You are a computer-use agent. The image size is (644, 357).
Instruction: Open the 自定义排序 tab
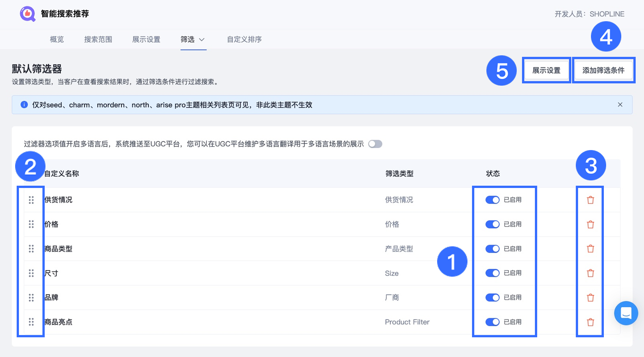click(x=244, y=39)
